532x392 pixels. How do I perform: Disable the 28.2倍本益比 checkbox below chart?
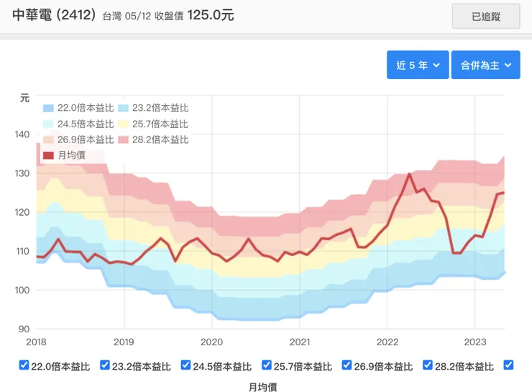pyautogui.click(x=428, y=365)
